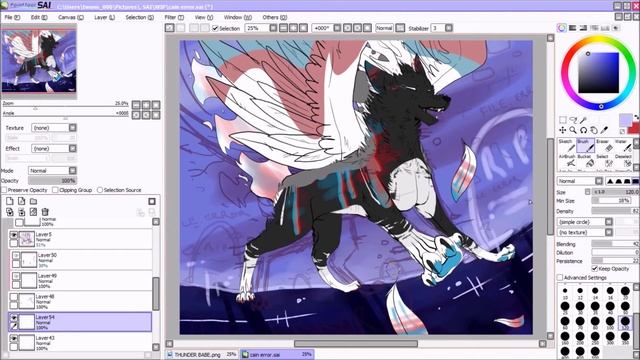The width and height of the screenshot is (640, 360).
Task: Enable Advanced Settings checkbox
Action: 560,278
